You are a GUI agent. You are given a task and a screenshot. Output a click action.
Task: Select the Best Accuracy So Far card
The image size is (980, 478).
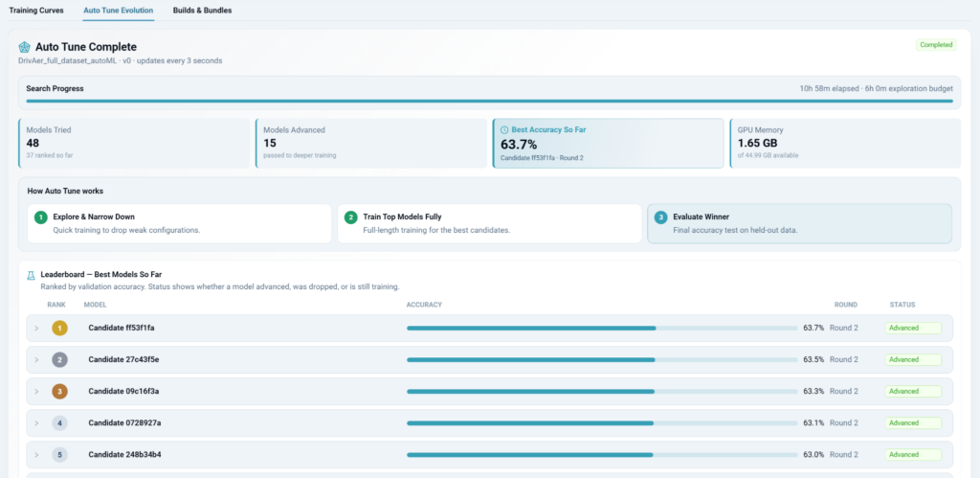pos(608,144)
